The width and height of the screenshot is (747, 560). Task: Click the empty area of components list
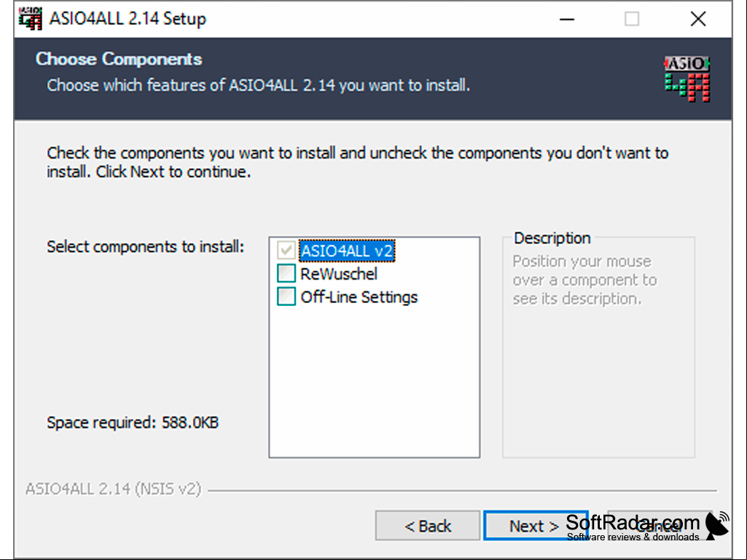[x=375, y=381]
